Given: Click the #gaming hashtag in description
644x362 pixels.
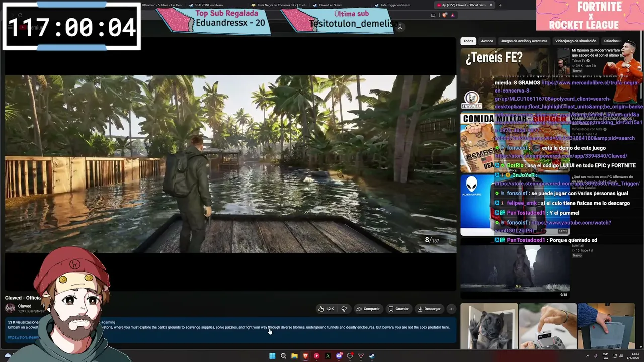Looking at the screenshot, I should [x=108, y=322].
